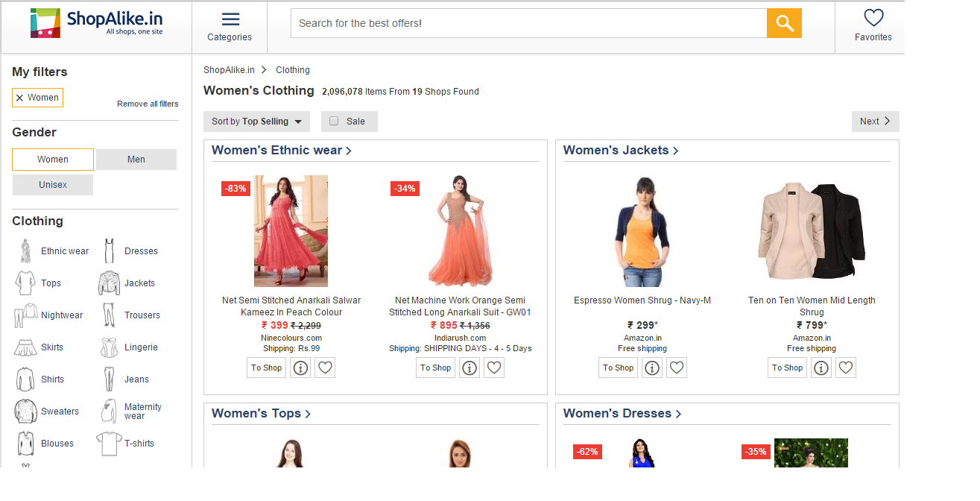The width and height of the screenshot is (980, 501).
Task: Click the Next page button
Action: [x=875, y=121]
